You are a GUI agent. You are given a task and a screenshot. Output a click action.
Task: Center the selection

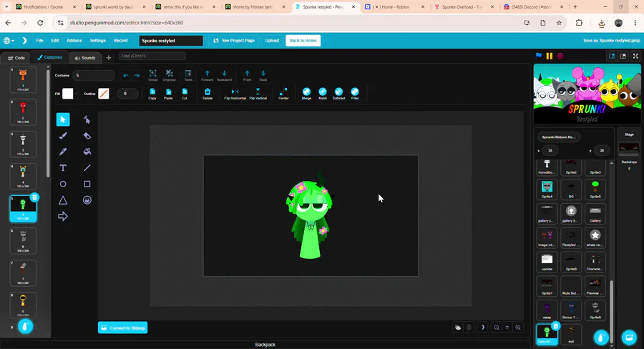click(283, 94)
